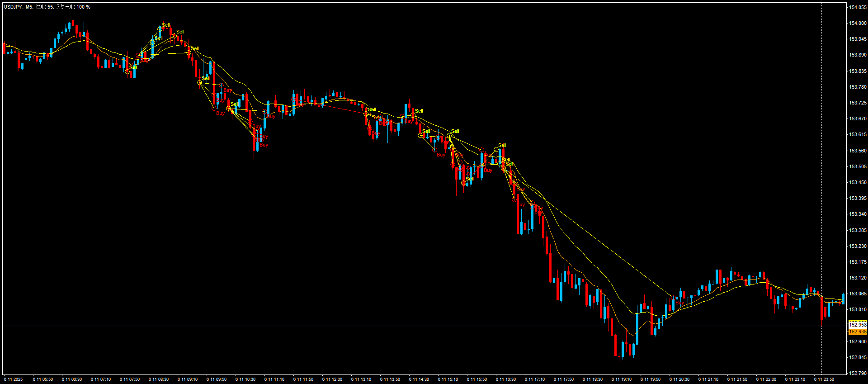This screenshot has height=384, width=868.
Task: Click the 154.055 price axis label
Action: [858, 7]
